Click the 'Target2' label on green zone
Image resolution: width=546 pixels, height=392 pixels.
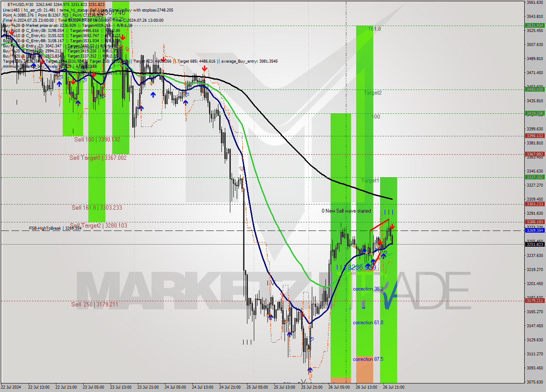373,92
